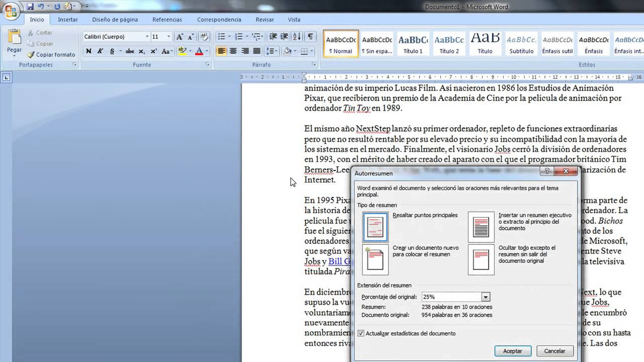
Task: Decrease paragraph indent
Action: coord(273,37)
